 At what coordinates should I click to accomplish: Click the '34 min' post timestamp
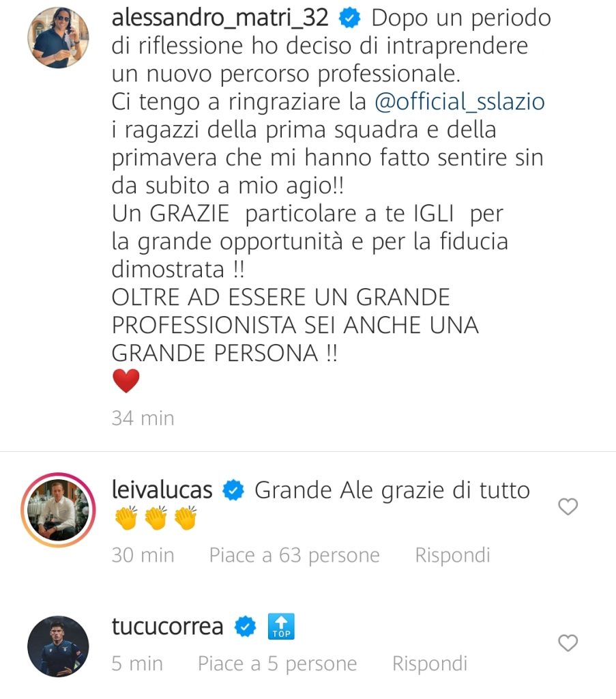click(143, 418)
